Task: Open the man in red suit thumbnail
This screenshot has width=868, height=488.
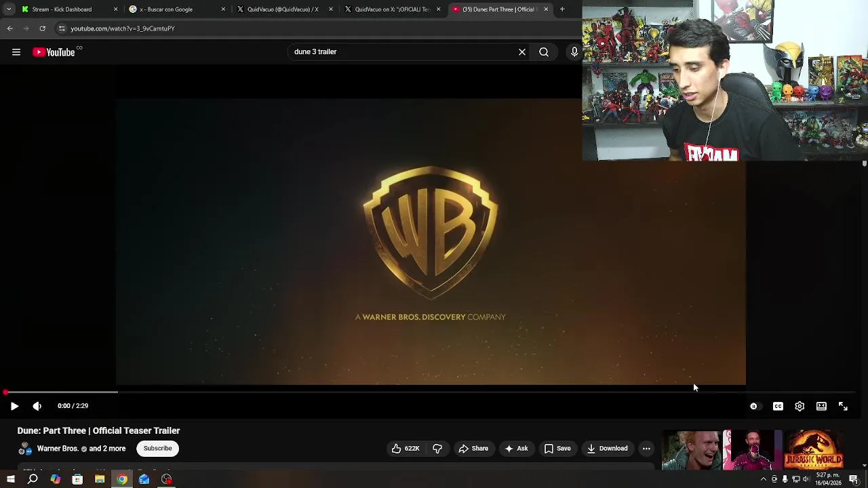Action: [x=752, y=450]
